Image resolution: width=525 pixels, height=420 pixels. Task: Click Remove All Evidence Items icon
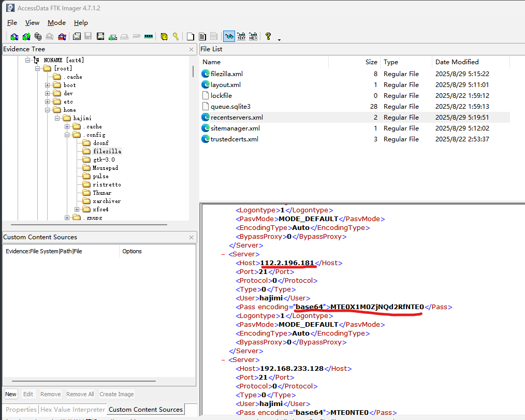coord(62,36)
